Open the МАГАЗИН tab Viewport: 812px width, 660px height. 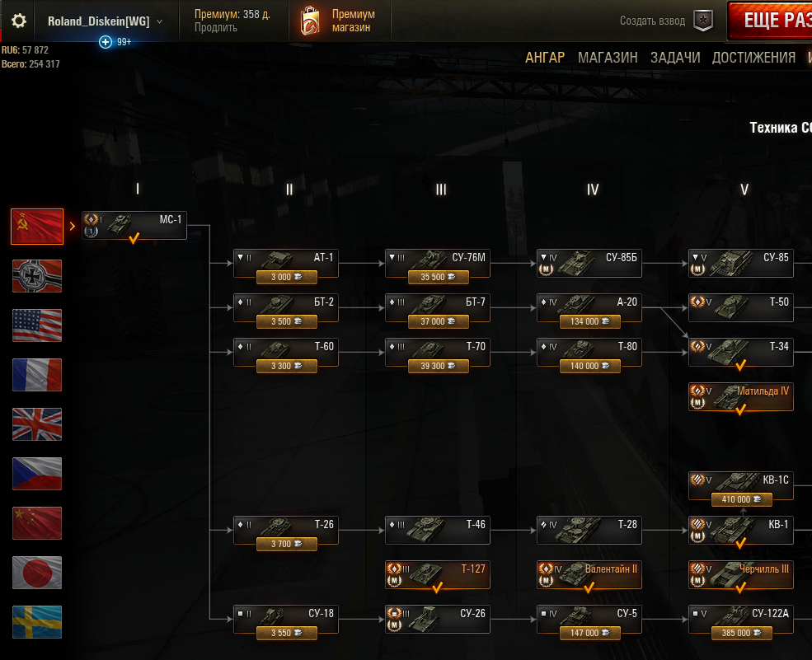pos(608,58)
